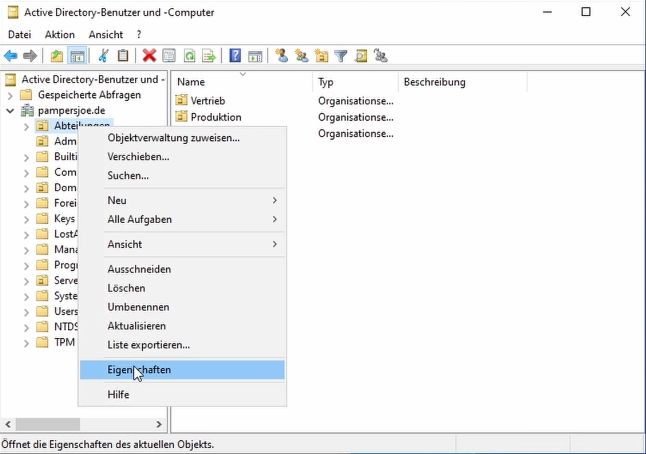Click the Find objects toolbar icon
The image size is (646, 454).
point(361,56)
